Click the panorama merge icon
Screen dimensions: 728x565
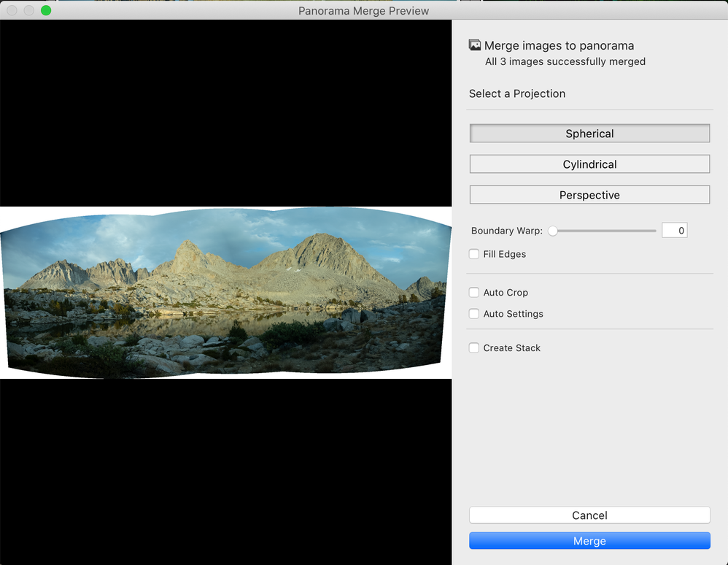coord(473,45)
